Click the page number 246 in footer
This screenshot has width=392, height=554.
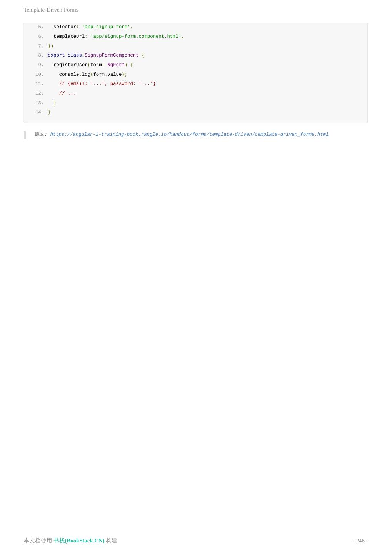[x=360, y=541]
